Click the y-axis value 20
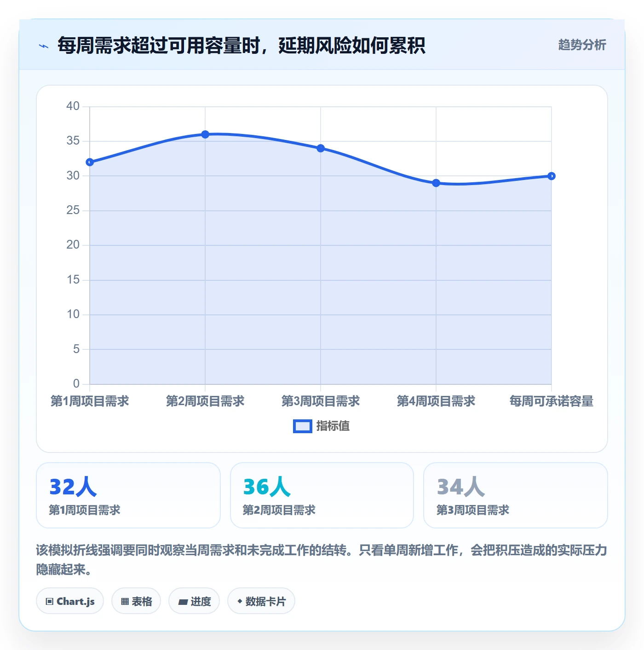 pos(73,245)
